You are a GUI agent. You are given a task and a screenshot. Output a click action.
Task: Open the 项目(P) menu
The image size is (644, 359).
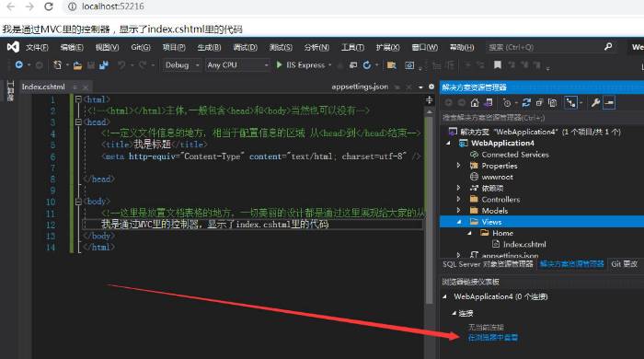coord(174,47)
